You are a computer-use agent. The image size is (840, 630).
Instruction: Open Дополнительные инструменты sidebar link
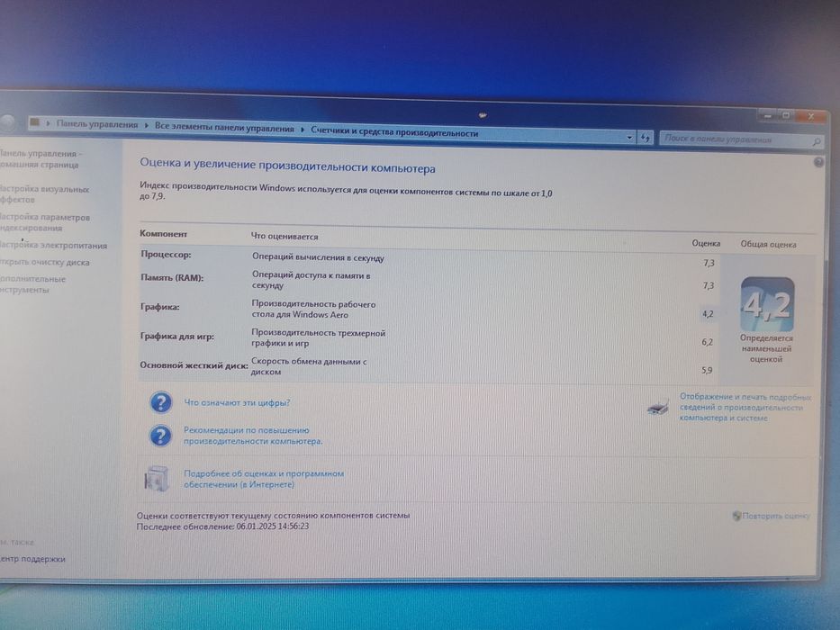pos(32,283)
